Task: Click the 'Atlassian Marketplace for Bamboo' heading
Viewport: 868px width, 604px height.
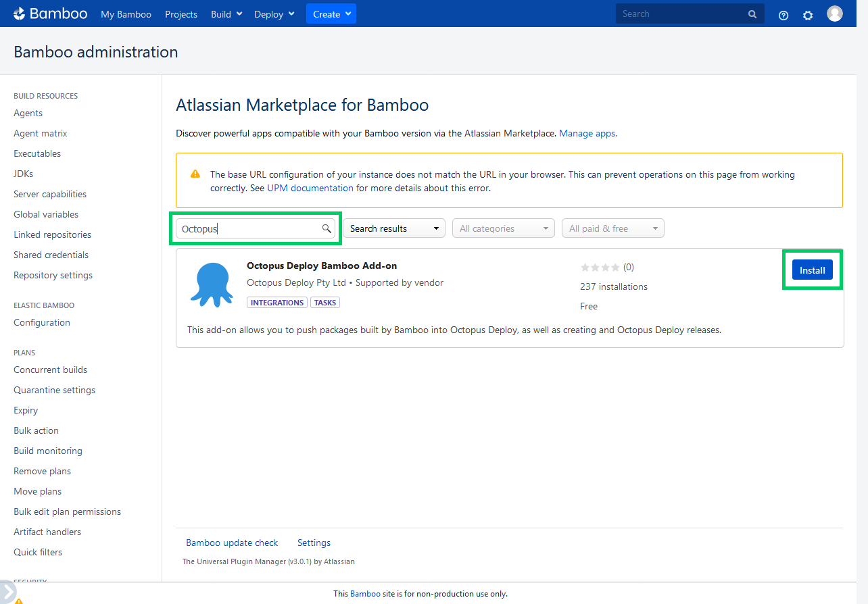Action: pos(302,105)
